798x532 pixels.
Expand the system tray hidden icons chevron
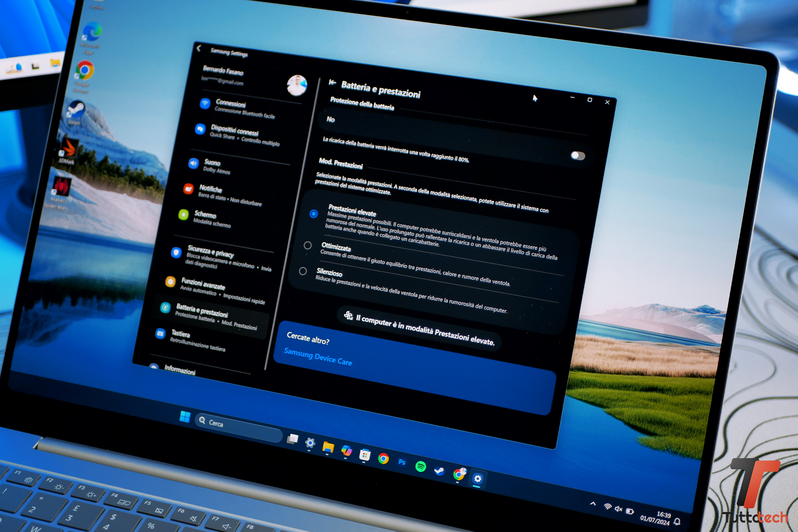[593, 503]
